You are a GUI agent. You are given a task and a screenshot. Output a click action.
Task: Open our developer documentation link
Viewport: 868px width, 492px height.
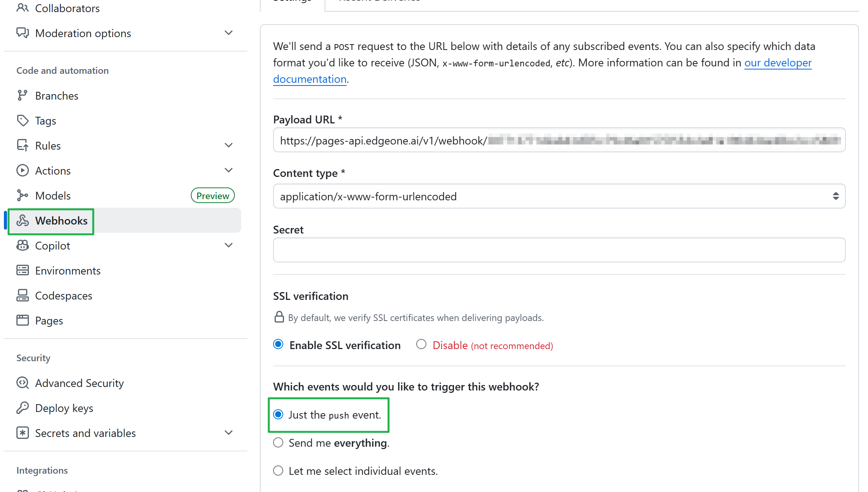(777, 62)
